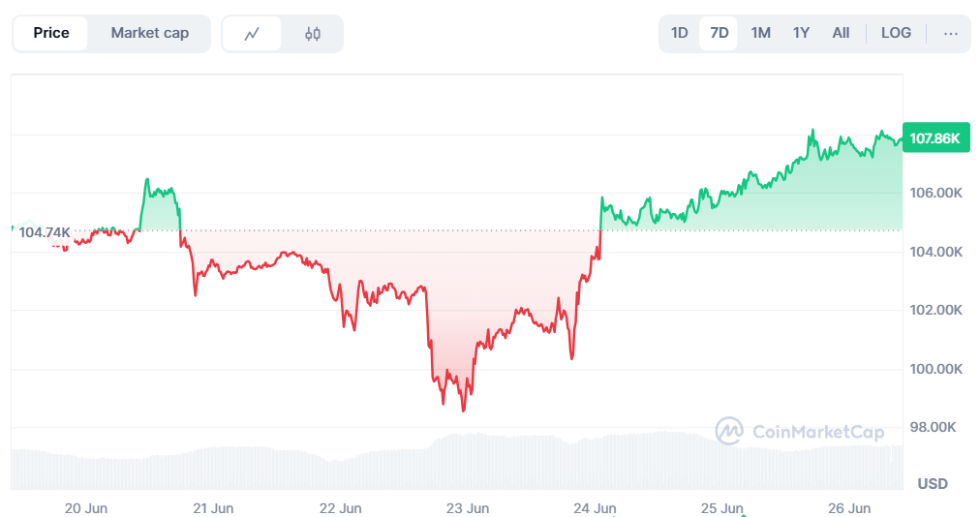This screenshot has height=517, width=980.
Task: Switch to line chart view
Action: [x=252, y=33]
